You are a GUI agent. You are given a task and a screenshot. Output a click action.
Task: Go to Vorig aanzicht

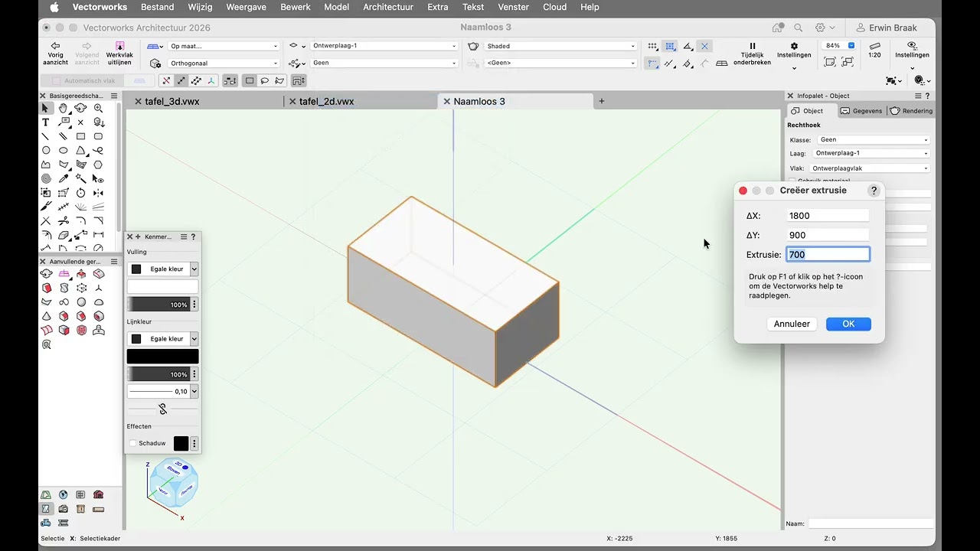tap(55, 54)
